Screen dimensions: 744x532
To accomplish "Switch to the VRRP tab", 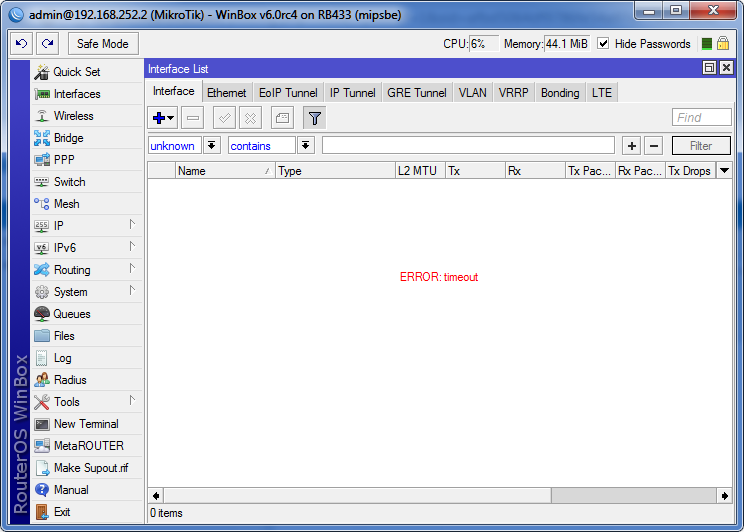I will 513,93.
